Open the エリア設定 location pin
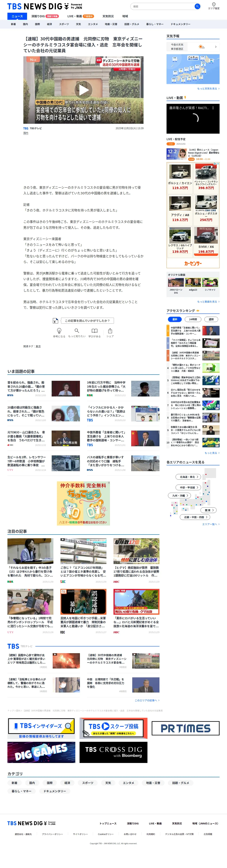The width and height of the screenshot is (227, 868). tap(214, 6)
